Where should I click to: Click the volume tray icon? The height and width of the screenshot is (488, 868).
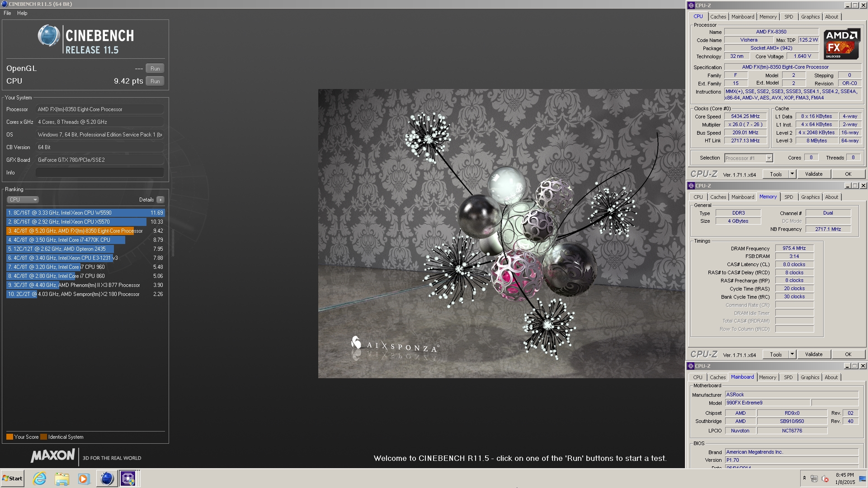[825, 479]
